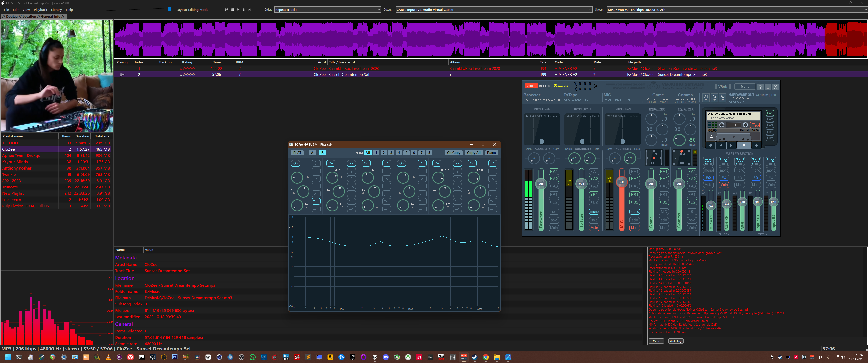
Task: Select the Aphex Twin - Drukqs playlist
Action: pyautogui.click(x=21, y=156)
